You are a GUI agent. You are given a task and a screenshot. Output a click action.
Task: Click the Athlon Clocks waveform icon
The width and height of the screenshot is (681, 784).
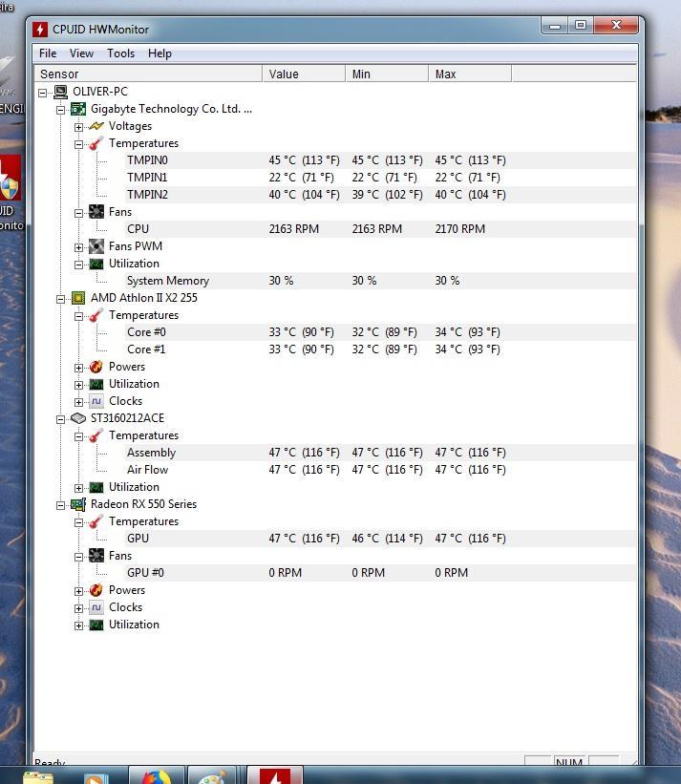click(x=96, y=401)
